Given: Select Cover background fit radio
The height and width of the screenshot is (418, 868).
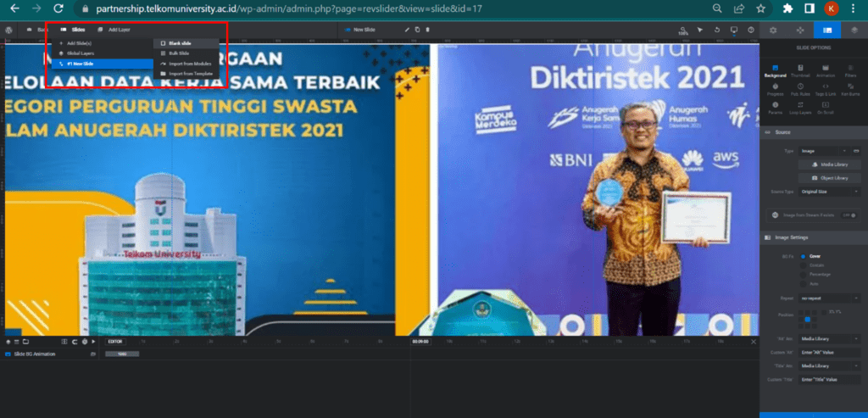Looking at the screenshot, I should coord(803,256).
